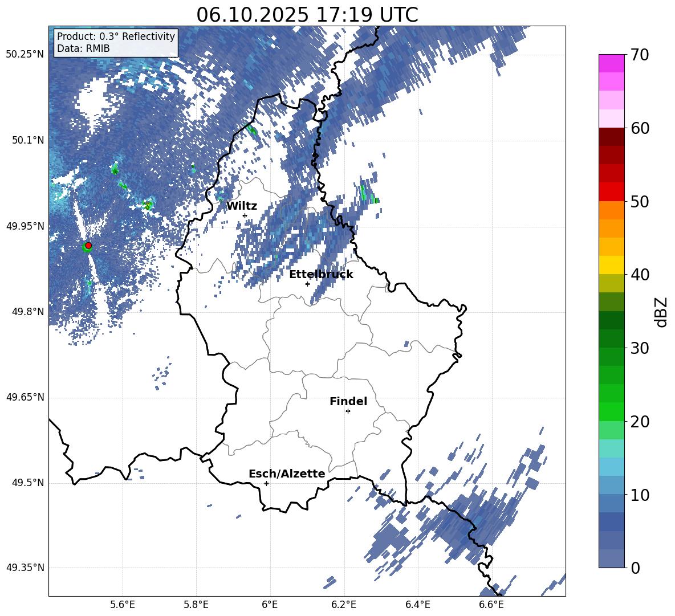Click the colorbar value 10
This screenshot has width=675, height=616.
pyautogui.click(x=640, y=495)
